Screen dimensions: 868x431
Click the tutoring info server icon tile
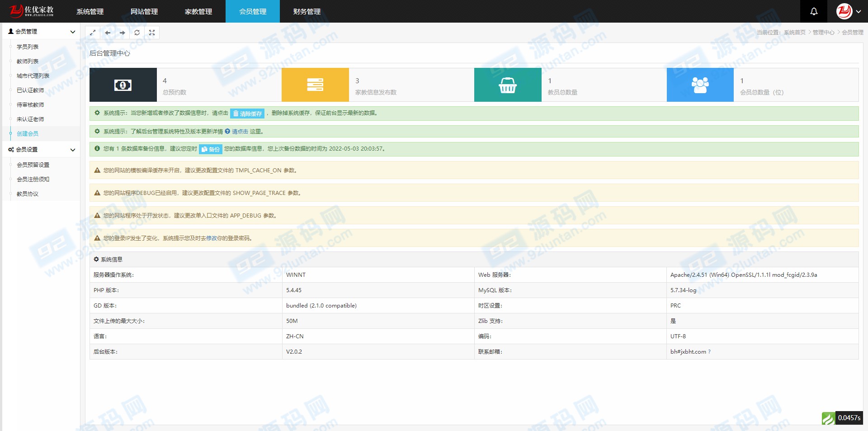point(315,85)
